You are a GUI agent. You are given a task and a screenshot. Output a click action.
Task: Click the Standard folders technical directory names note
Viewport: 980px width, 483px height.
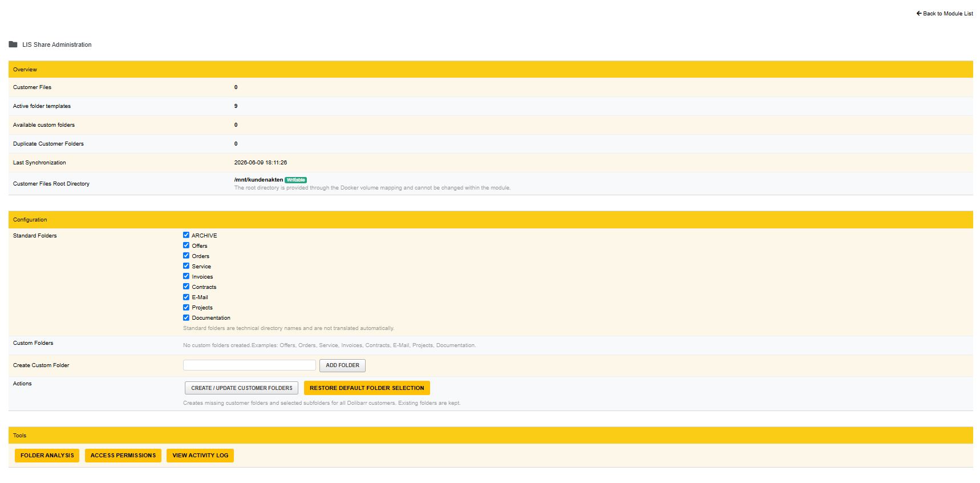point(289,328)
